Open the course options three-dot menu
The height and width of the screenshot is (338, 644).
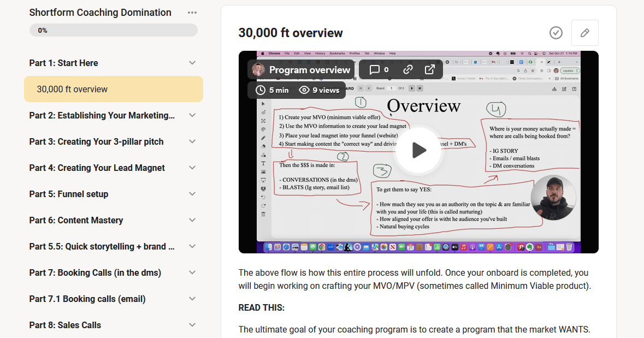click(x=192, y=13)
